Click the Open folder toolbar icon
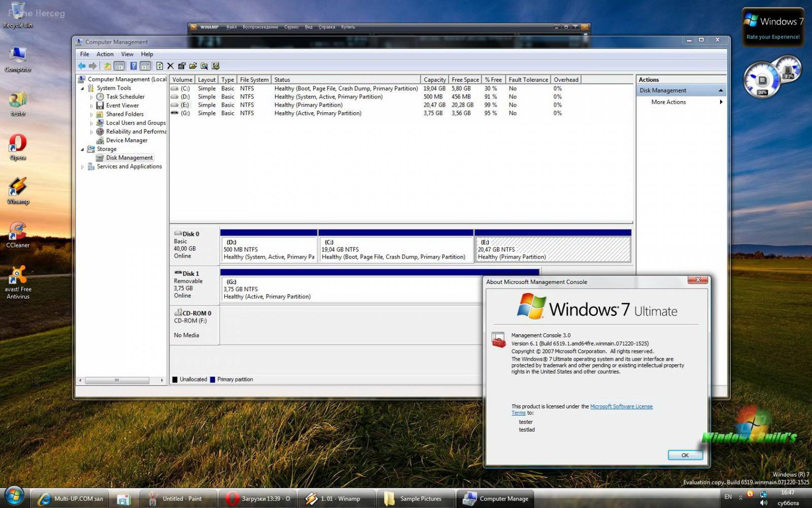 [x=193, y=66]
